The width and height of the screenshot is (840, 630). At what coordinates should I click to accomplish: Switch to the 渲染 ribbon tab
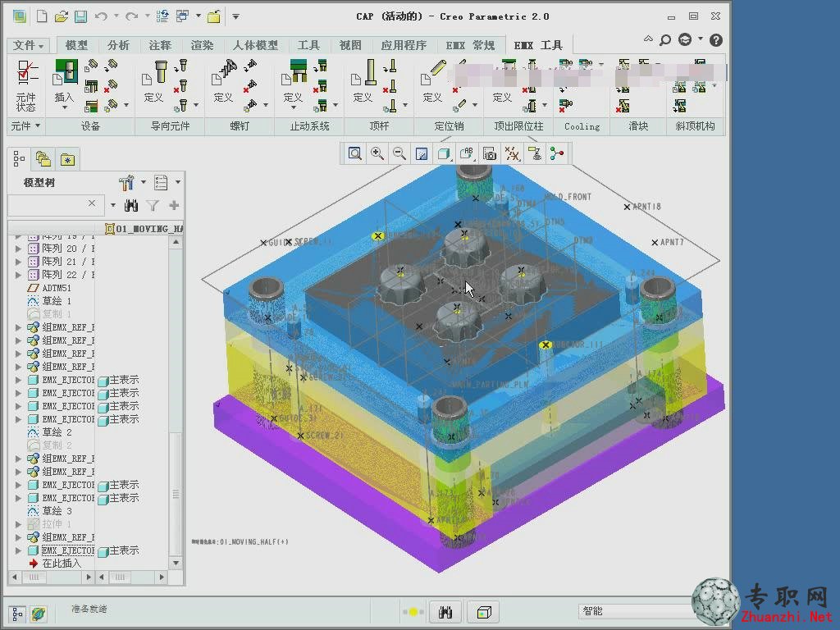(202, 46)
